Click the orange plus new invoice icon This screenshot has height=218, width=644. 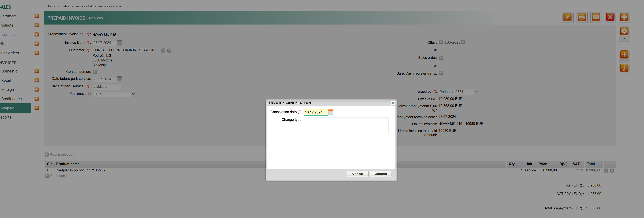(x=624, y=17)
